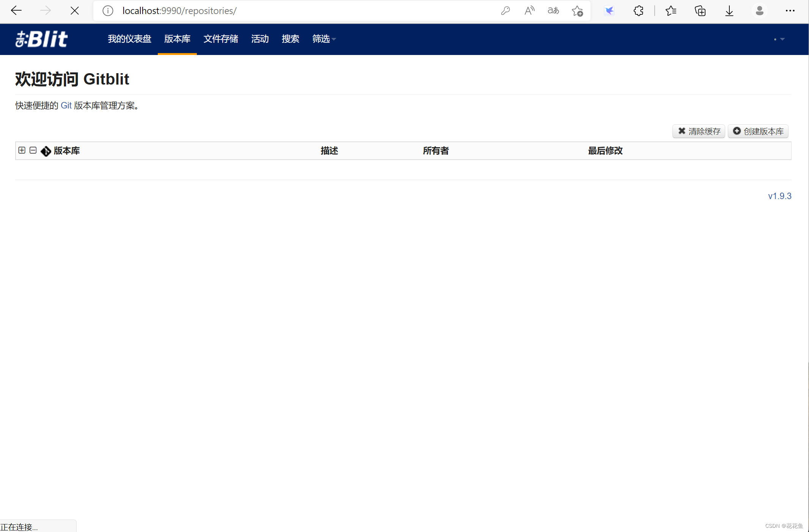This screenshot has height=532, width=809.
Task: Click 创建版本库 create repository button
Action: (758, 131)
